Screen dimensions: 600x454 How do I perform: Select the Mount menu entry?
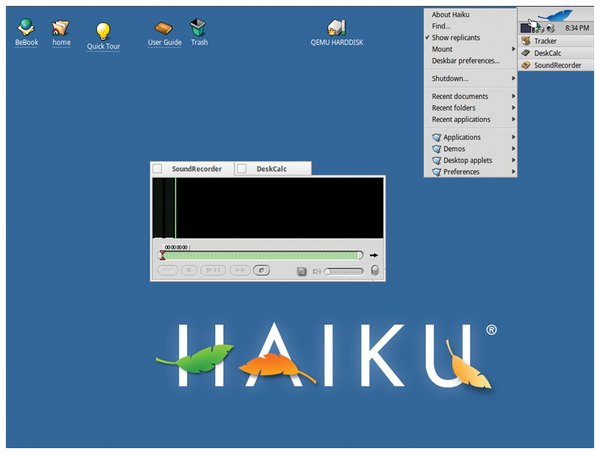coord(470,49)
